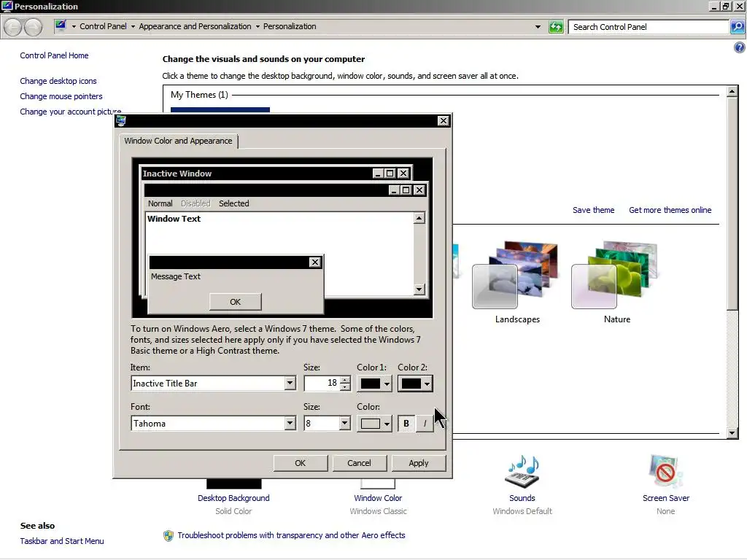This screenshot has width=747, height=560.
Task: Open Troubleshoot problems with transparency link
Action: [291, 535]
